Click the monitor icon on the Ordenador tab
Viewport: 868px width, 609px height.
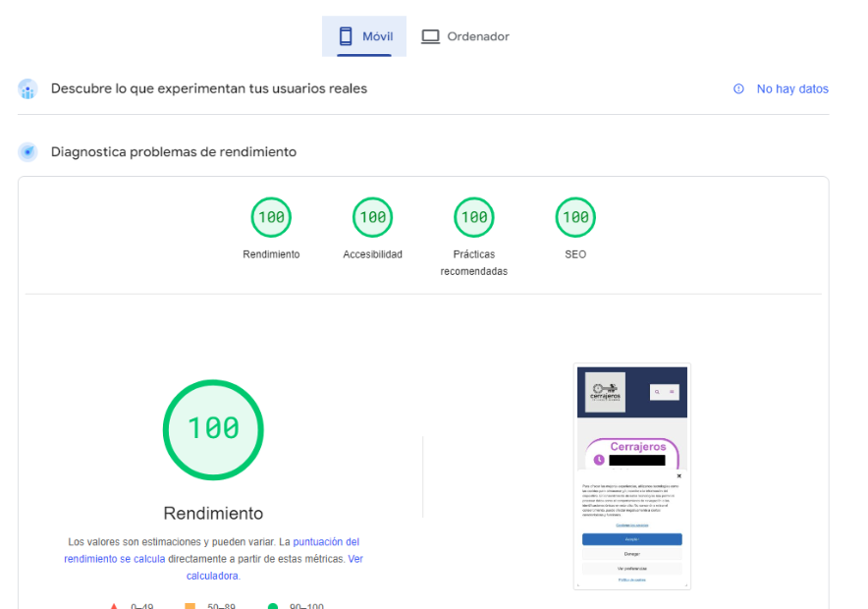click(x=429, y=35)
